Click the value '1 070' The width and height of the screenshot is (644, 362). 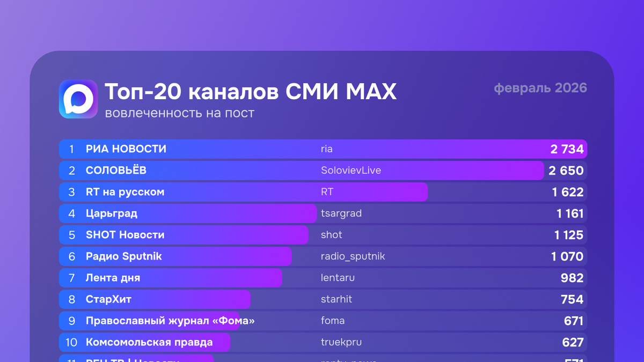(x=567, y=256)
